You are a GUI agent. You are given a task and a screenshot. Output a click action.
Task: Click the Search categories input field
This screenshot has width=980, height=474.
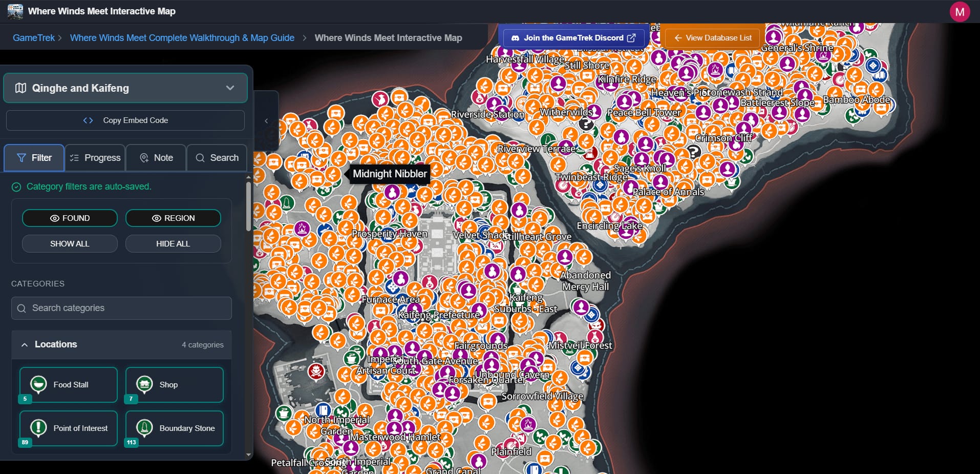pyautogui.click(x=121, y=308)
